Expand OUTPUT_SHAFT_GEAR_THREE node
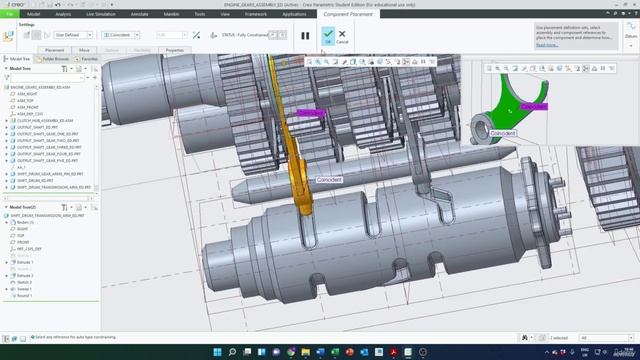Screen dimensions: 640x360 (x=6, y=147)
